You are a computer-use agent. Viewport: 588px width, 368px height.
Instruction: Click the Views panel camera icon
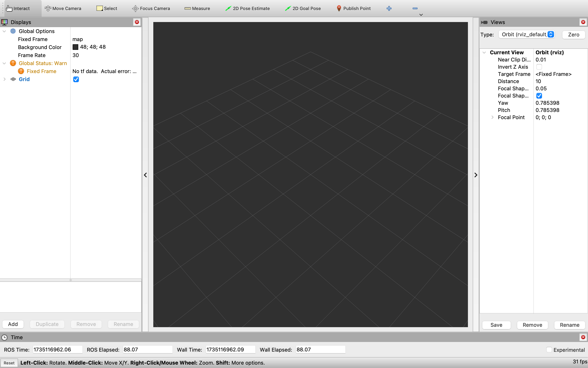point(484,22)
